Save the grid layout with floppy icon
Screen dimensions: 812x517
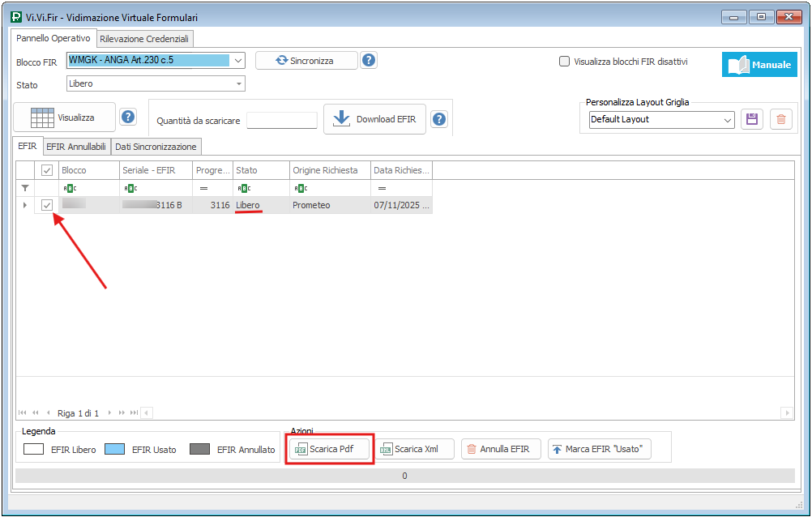(751, 119)
